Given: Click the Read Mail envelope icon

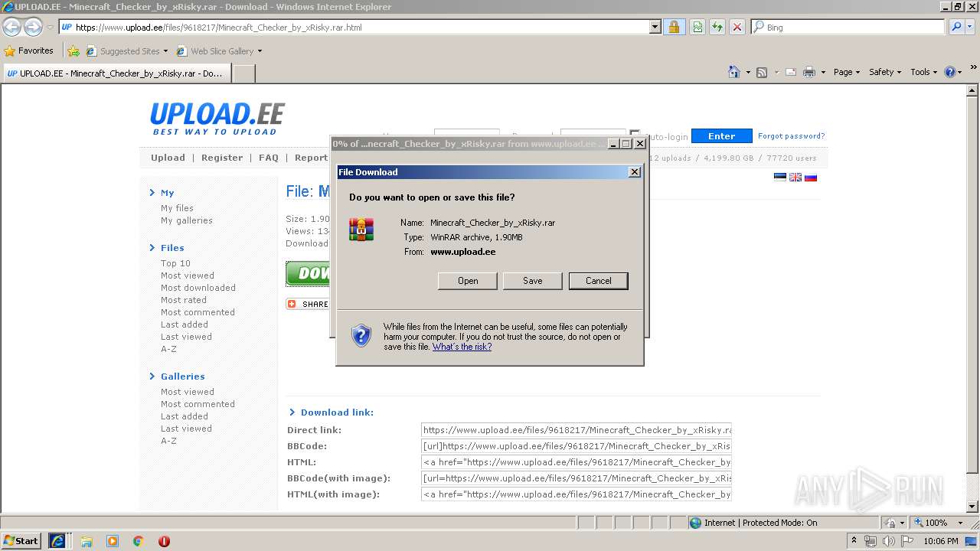Looking at the screenshot, I should coord(791,72).
